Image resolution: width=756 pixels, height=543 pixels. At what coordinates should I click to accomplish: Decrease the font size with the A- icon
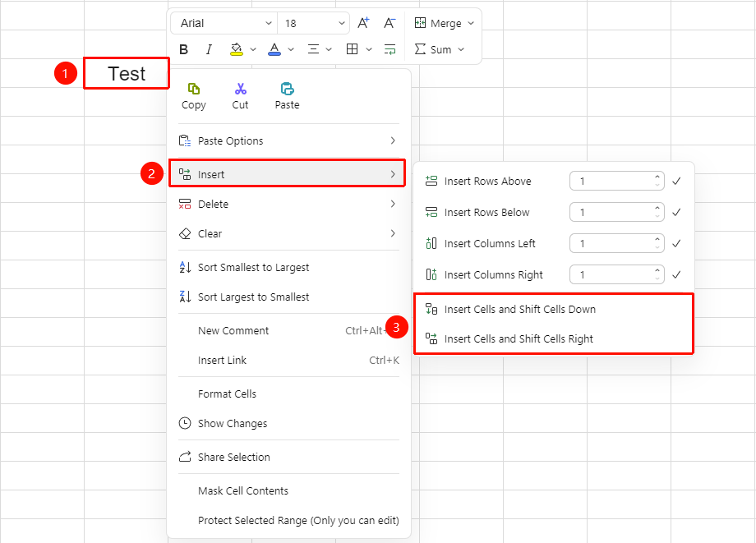pyautogui.click(x=390, y=23)
